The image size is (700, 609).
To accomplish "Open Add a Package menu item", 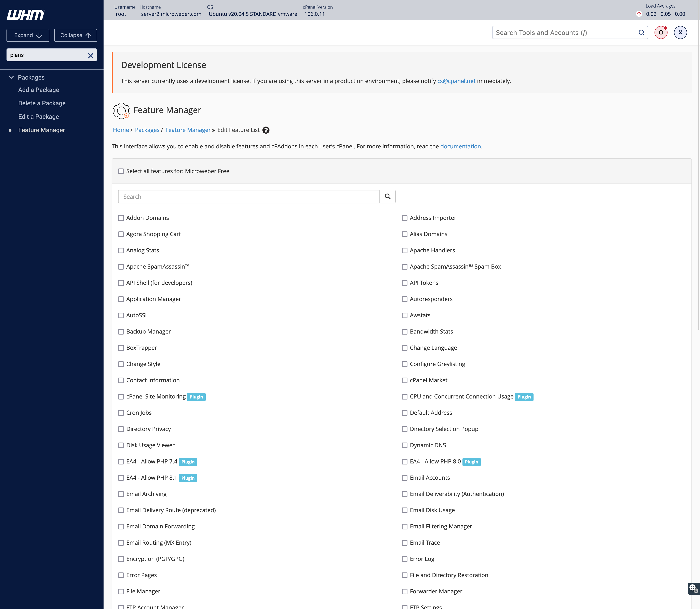I will coord(39,90).
